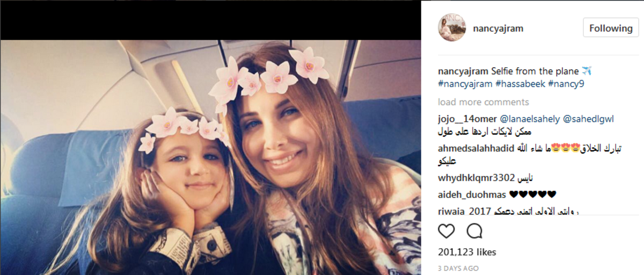Click the 3 DAYS AGO timestamp

458,268
